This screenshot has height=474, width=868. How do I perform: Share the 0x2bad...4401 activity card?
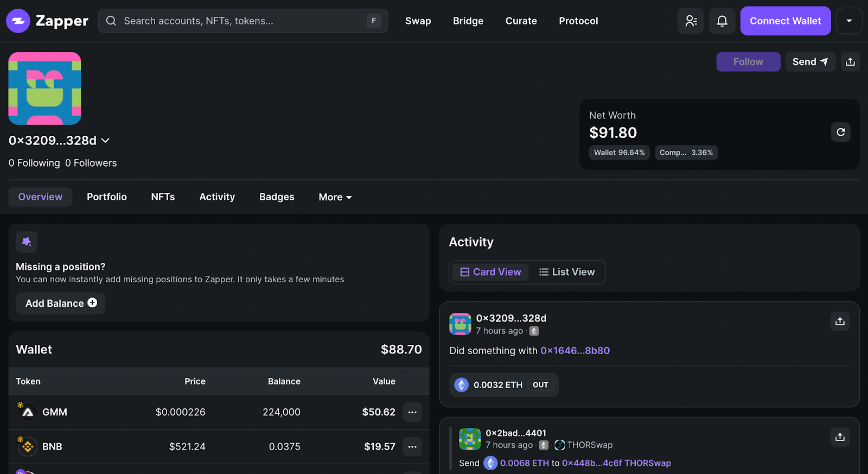(840, 437)
